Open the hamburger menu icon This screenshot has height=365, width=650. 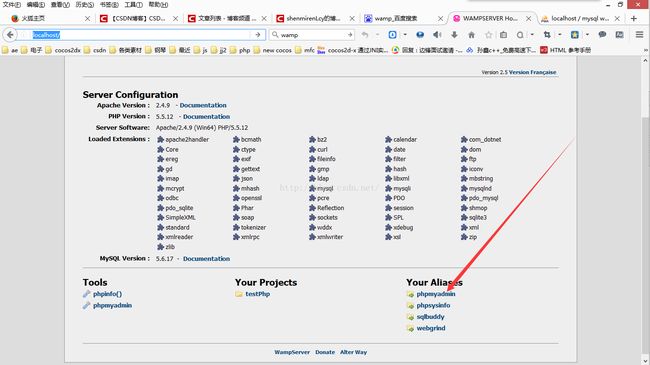click(x=640, y=35)
